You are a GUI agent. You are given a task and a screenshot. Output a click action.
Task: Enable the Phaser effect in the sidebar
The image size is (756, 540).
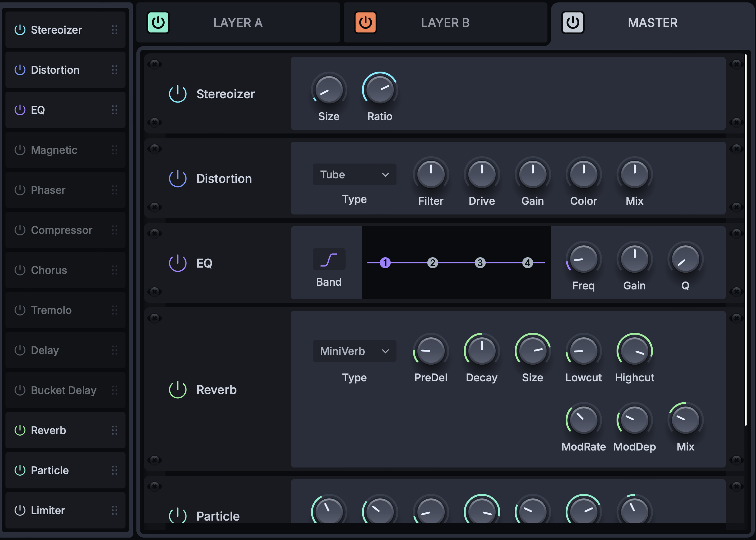click(20, 190)
